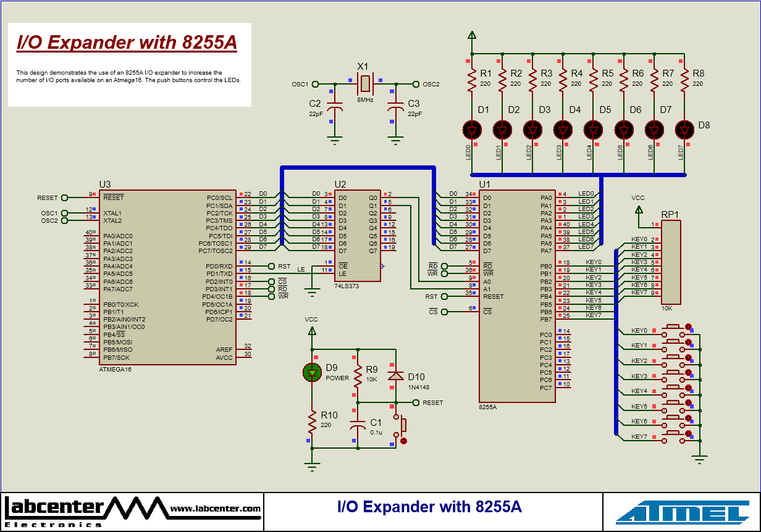Open the www.labcenter.com link
Image resolution: width=761 pixels, height=532 pixels.
pos(215,509)
